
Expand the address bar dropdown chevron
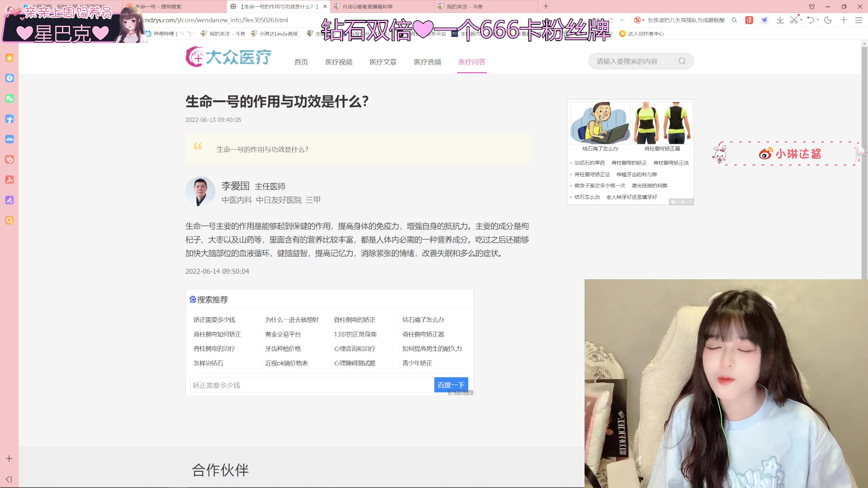click(x=622, y=20)
